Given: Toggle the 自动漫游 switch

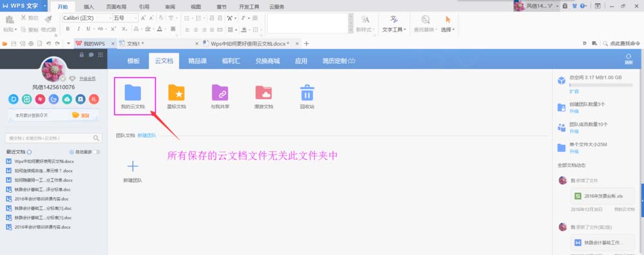Looking at the screenshot, I should coord(96,151).
